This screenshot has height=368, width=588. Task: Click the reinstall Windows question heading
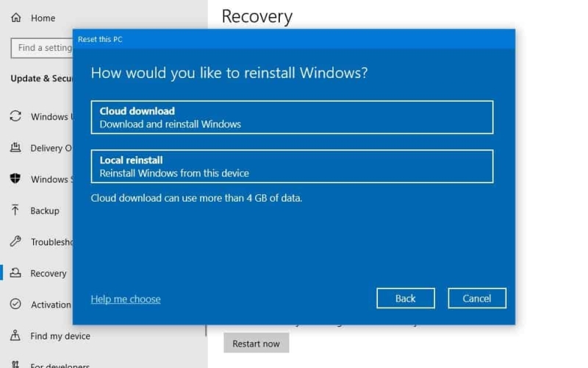[x=229, y=73]
